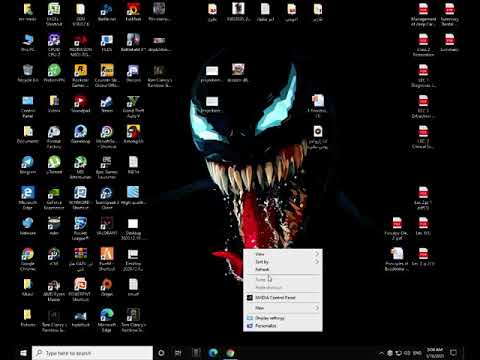Select the GeForce Experience shortcut
Viewport: 480px width, 360px height.
[x=54, y=198]
